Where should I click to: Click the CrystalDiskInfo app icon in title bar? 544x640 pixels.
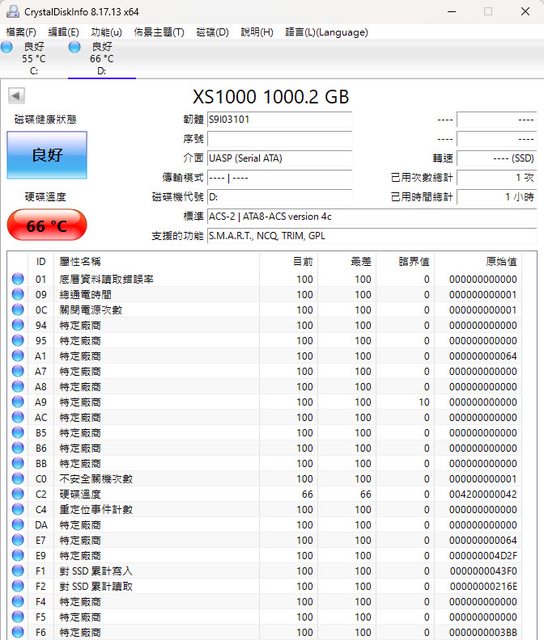[13, 11]
